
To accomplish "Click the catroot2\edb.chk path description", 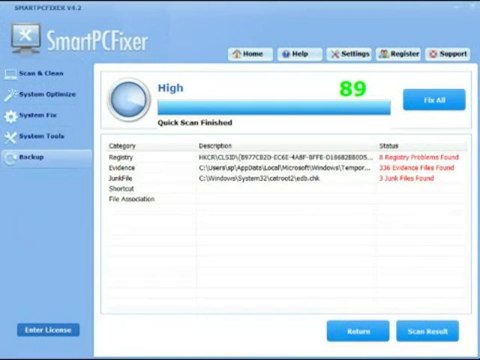I will click(x=259, y=178).
